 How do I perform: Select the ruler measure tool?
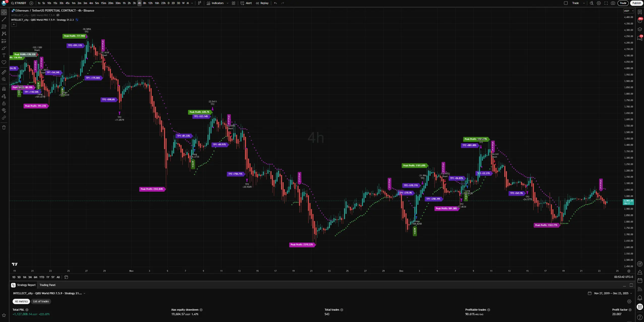(x=4, y=72)
